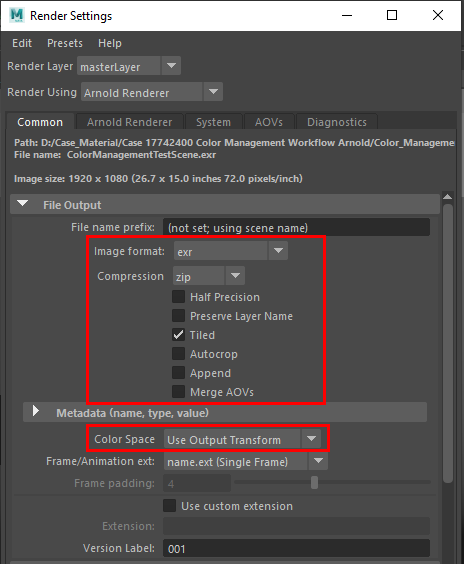The image size is (464, 564).
Task: Open the Compression dropdown set to zip
Action: [x=209, y=276]
